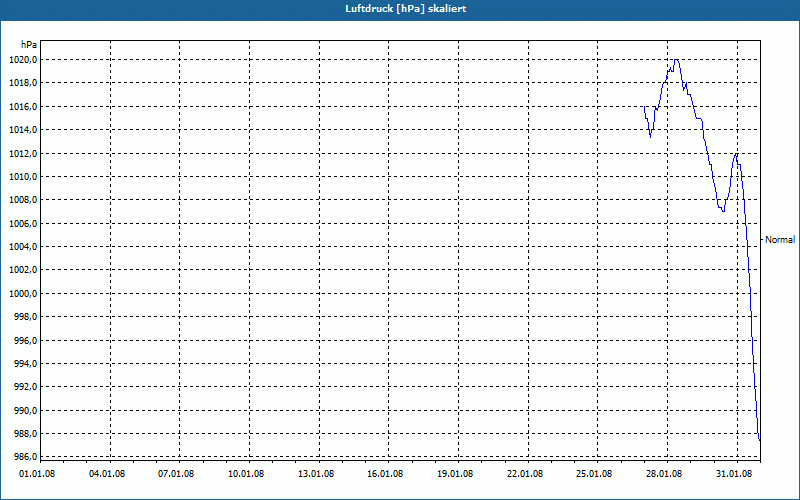The image size is (800, 500).
Task: Click the '994,0' y-axis value
Action: 25,364
